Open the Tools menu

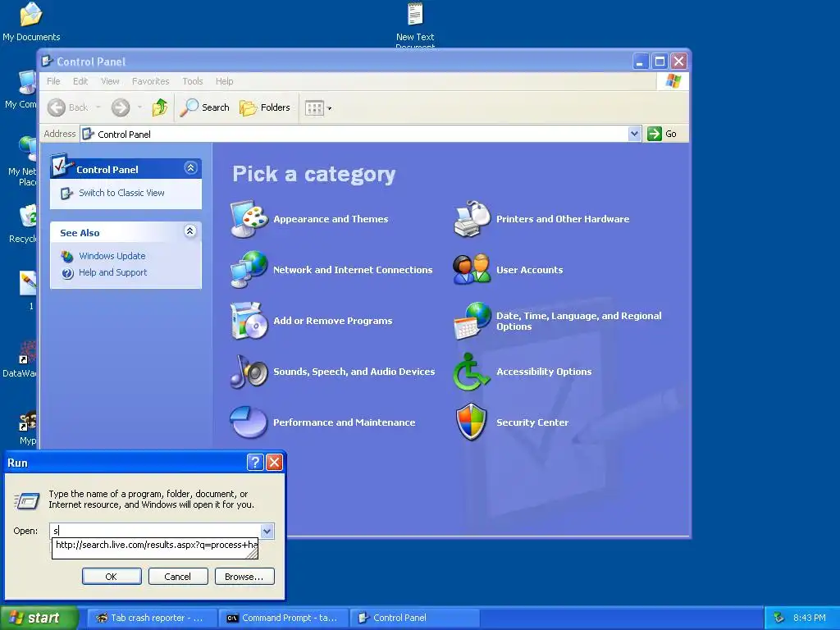click(x=192, y=81)
